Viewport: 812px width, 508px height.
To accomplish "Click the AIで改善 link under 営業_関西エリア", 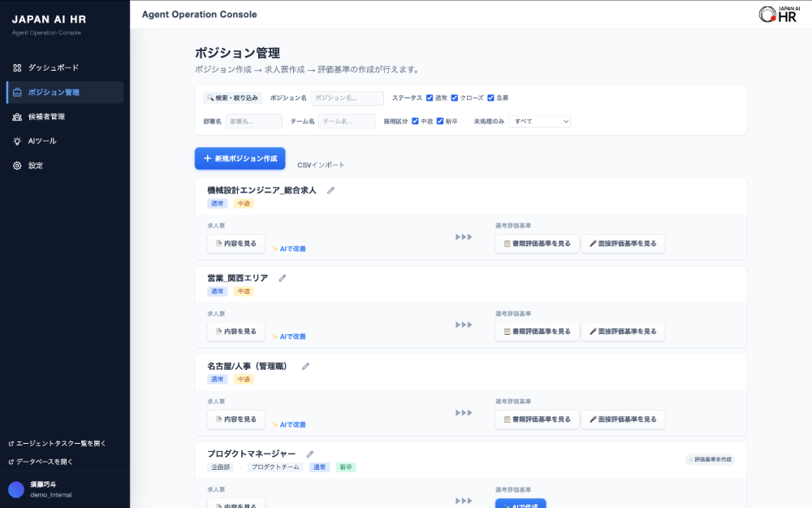I will (x=291, y=338).
